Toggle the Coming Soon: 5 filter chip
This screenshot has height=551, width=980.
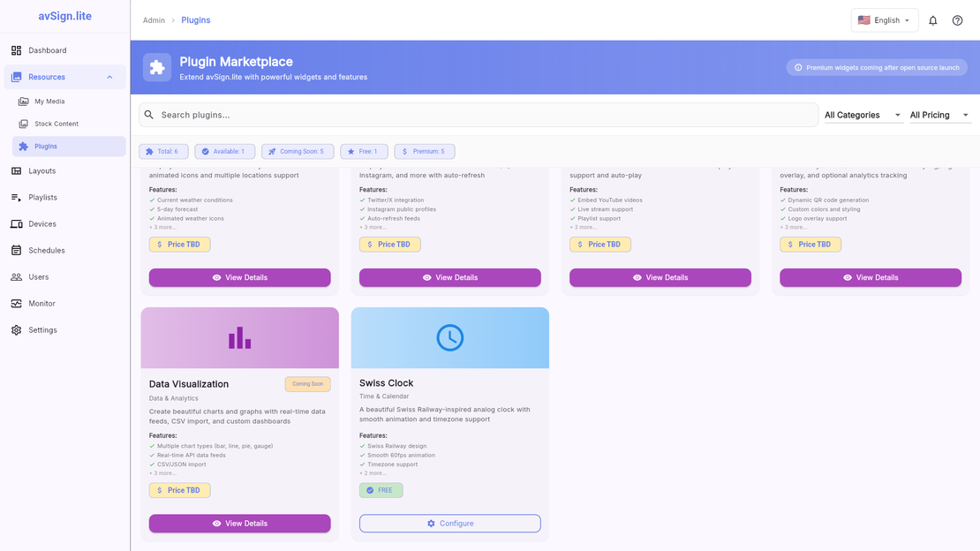pyautogui.click(x=297, y=151)
